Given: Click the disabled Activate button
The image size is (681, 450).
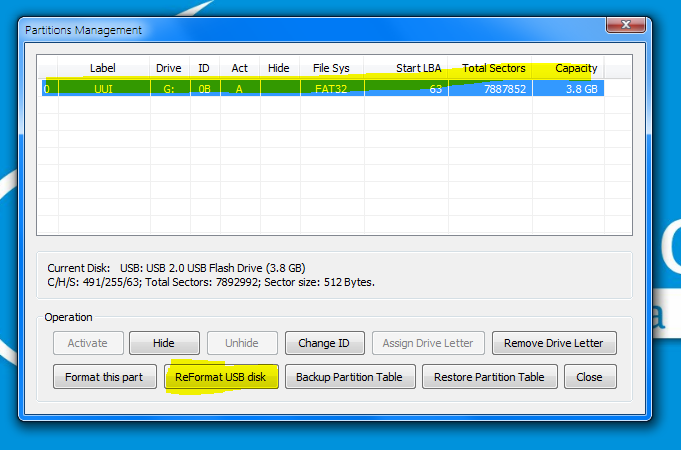Looking at the screenshot, I should 88,343.
